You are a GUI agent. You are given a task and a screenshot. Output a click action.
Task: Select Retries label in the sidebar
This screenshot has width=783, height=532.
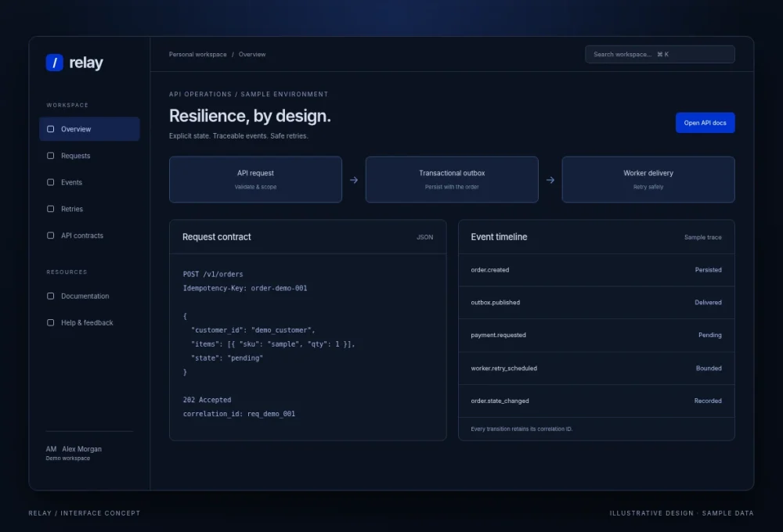72,209
